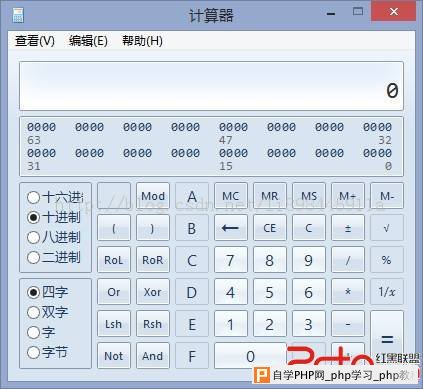This screenshot has width=423, height=389.
Task: Click the multiplication * button
Action: (x=348, y=292)
